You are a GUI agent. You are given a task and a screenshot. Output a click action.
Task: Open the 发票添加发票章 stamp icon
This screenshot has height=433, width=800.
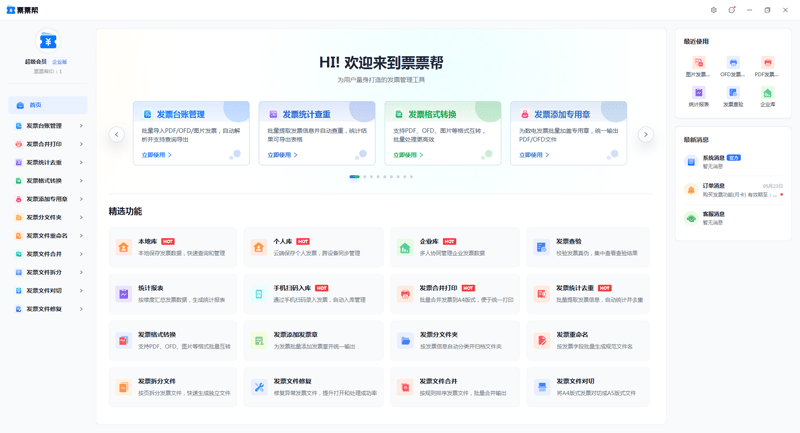[259, 341]
